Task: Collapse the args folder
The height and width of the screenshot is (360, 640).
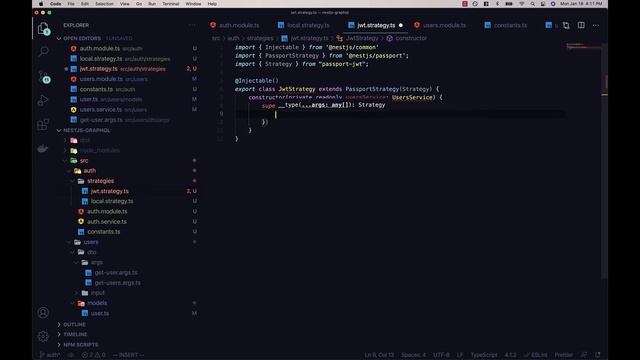Action: tap(76, 262)
